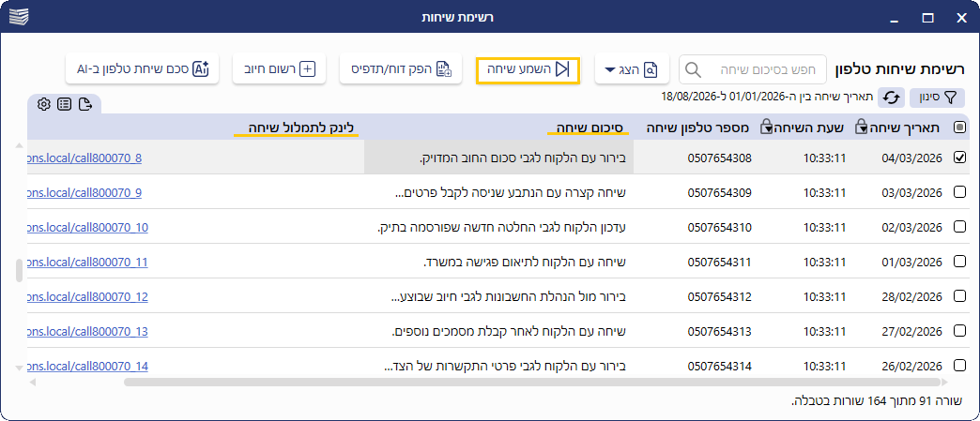Click the horizontal scrollbar under the table
980x421 pixels.
tap(532, 382)
